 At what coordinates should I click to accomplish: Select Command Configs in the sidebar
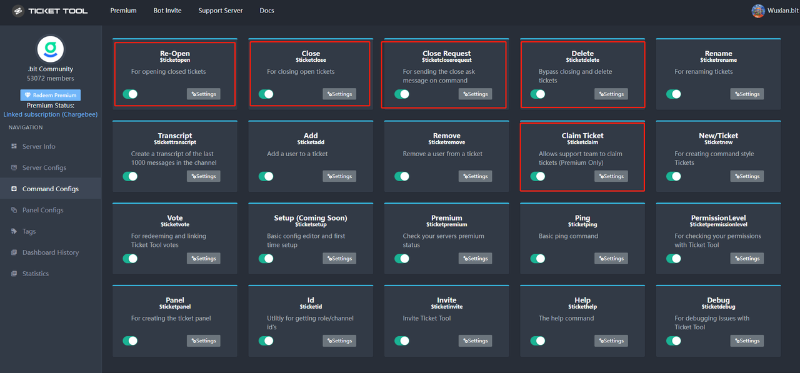[51, 189]
